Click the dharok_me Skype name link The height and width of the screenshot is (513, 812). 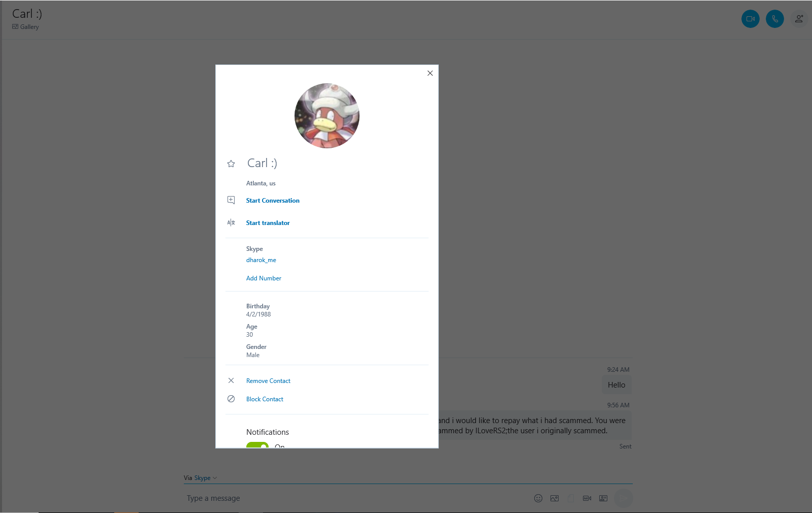point(261,260)
